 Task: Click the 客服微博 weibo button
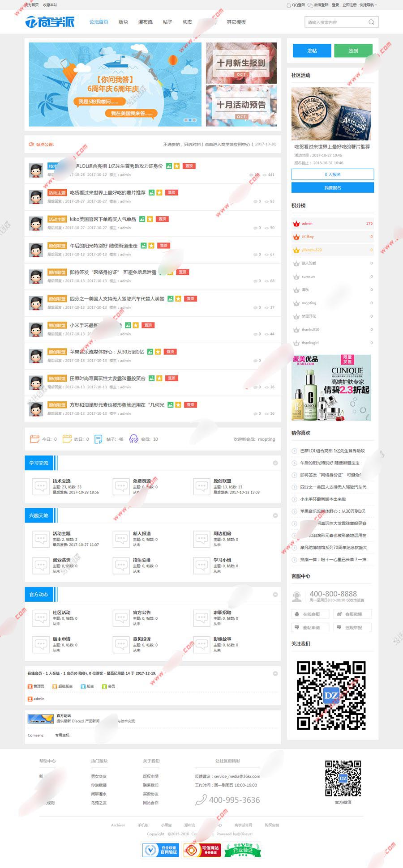(352, 614)
